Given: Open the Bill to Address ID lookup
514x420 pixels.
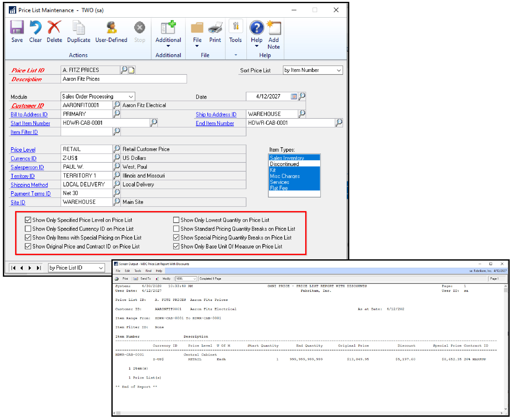Looking at the screenshot, I should click(117, 114).
